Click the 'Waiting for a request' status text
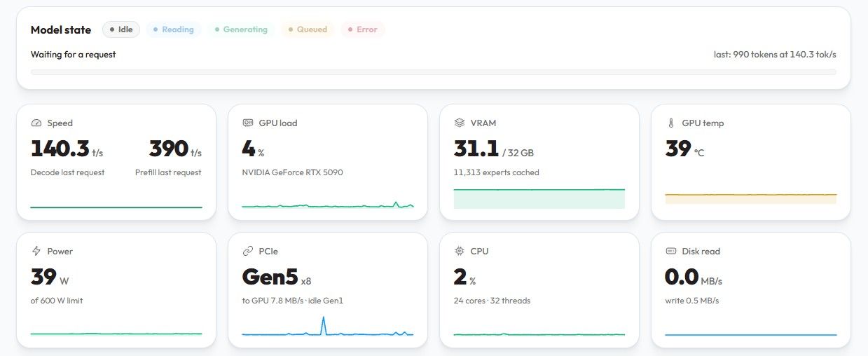Viewport: 868px width, 356px height. pyautogui.click(x=74, y=54)
